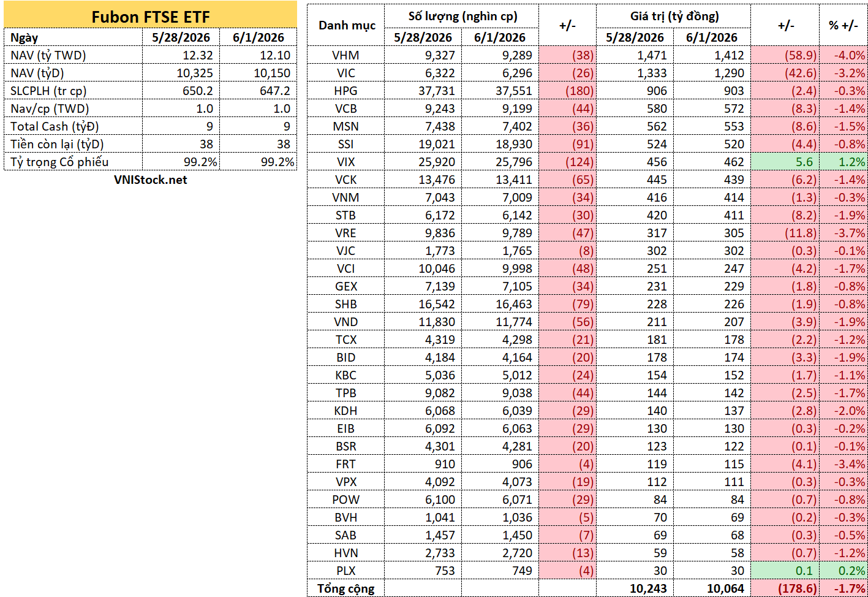Click the Fubon FTSE ETF title cell
Screen dimensions: 868x597
click(x=150, y=16)
